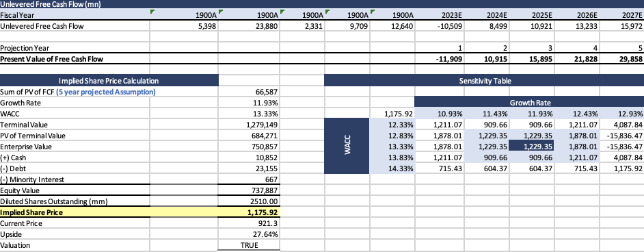Select the Growth Rate input cell 11.93%
The width and height of the screenshot is (644, 252).
click(249, 102)
